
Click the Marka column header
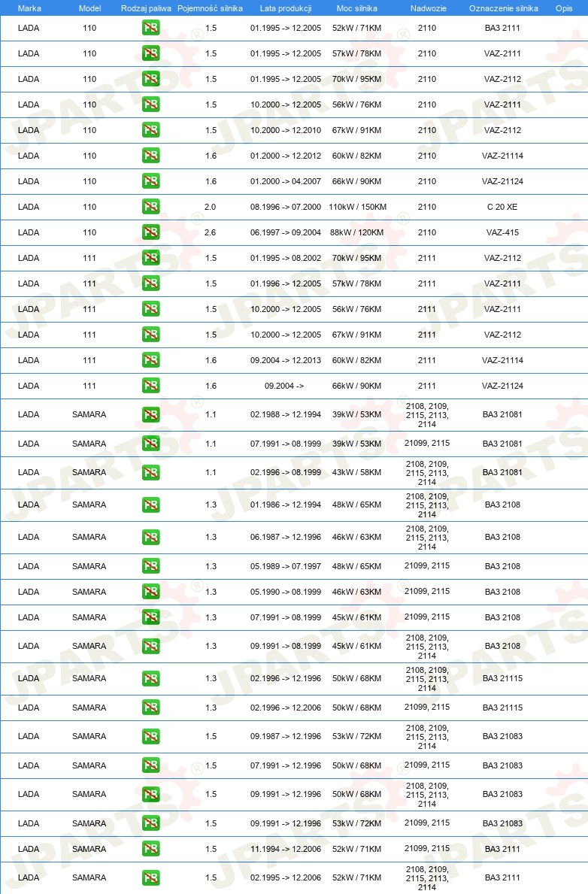tap(29, 8)
